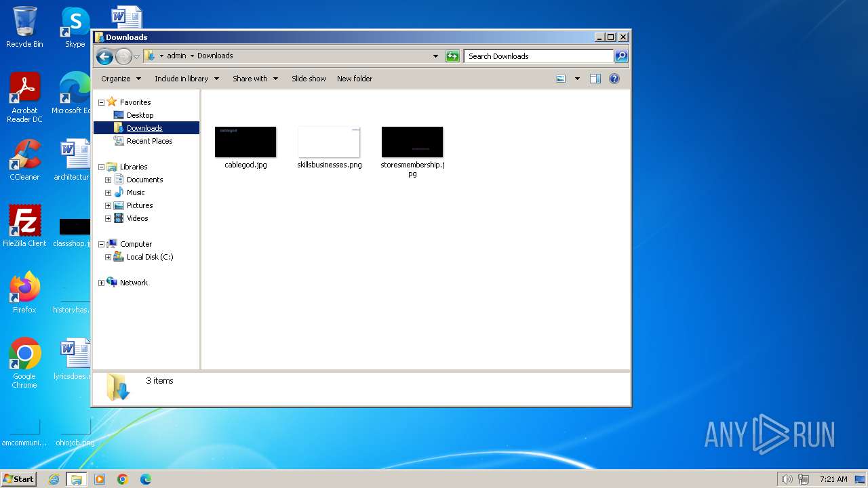The height and width of the screenshot is (488, 868).
Task: Select Recent Places under Favorites
Action: pyautogui.click(x=149, y=141)
